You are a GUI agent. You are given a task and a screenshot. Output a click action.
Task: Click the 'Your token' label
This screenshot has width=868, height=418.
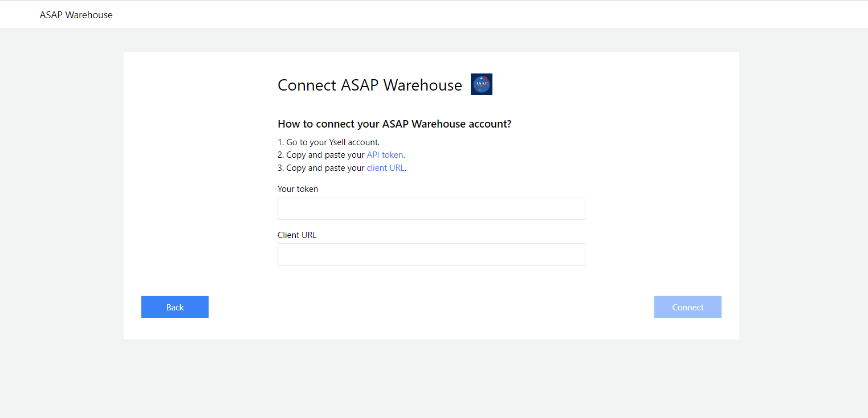click(x=298, y=189)
